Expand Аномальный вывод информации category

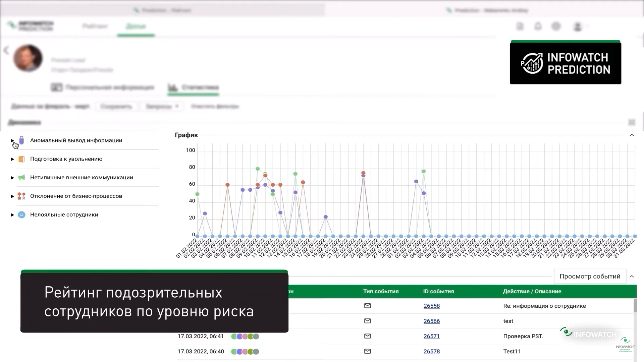[12, 140]
